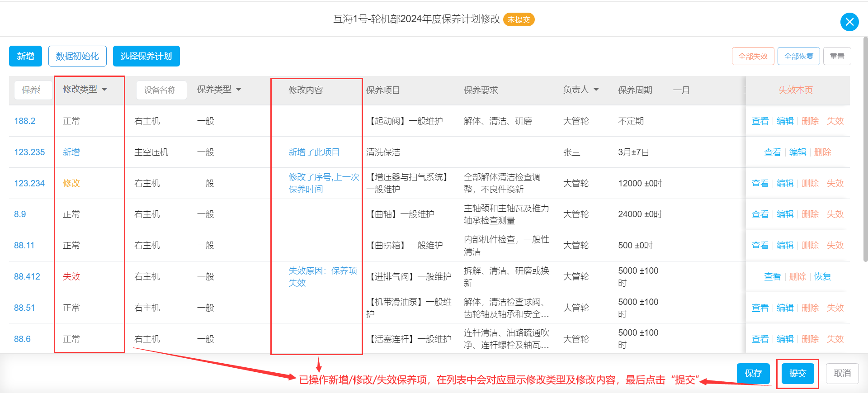Click the vertical scrollbar

coord(865,149)
